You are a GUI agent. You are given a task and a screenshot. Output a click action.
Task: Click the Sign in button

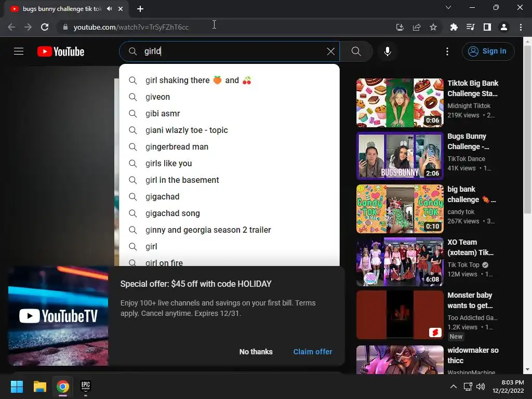pyautogui.click(x=488, y=51)
